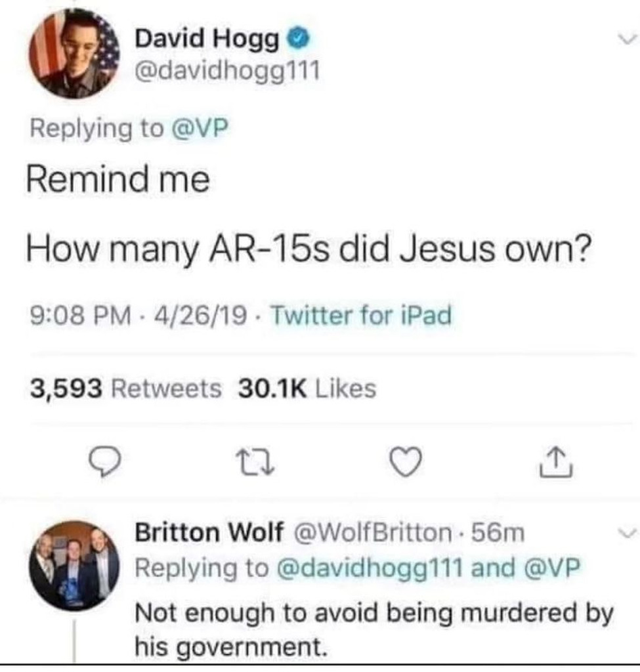Click the 9:08 PM 4/26/19 timestamp
Viewport: 640px width, 672px height.
point(139,316)
